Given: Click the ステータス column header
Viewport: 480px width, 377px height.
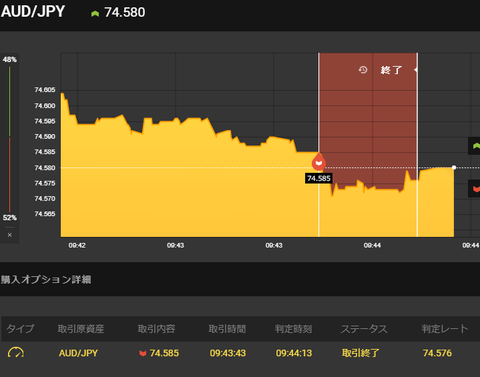Looking at the screenshot, I should point(364,329).
